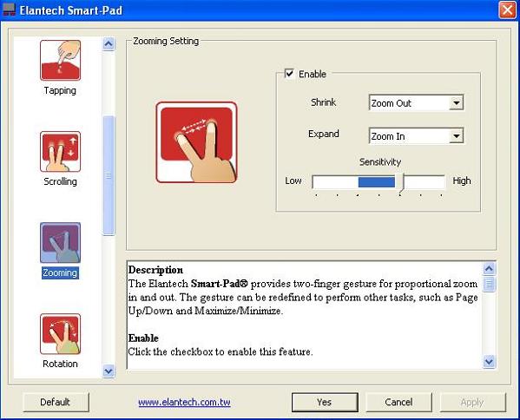The height and width of the screenshot is (420, 520).
Task: Open the www.elantech.com.tw link
Action: [x=184, y=402]
